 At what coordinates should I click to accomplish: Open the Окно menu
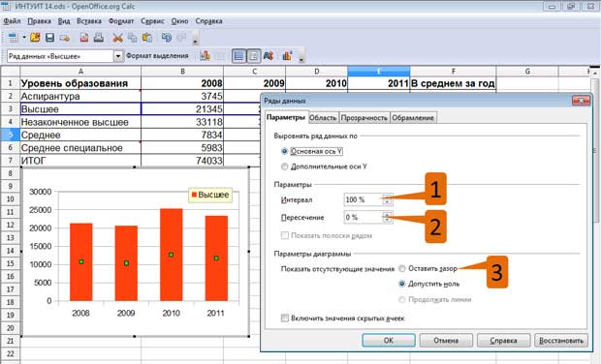point(179,21)
